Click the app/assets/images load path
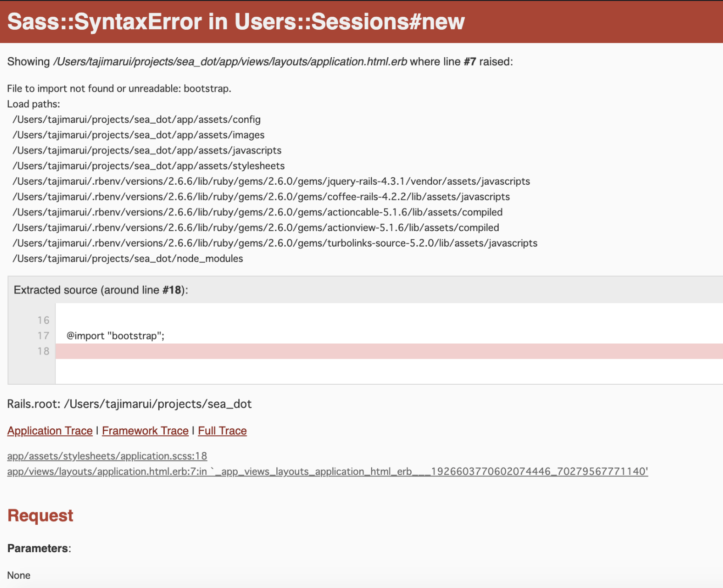This screenshot has width=723, height=588. coord(138,135)
